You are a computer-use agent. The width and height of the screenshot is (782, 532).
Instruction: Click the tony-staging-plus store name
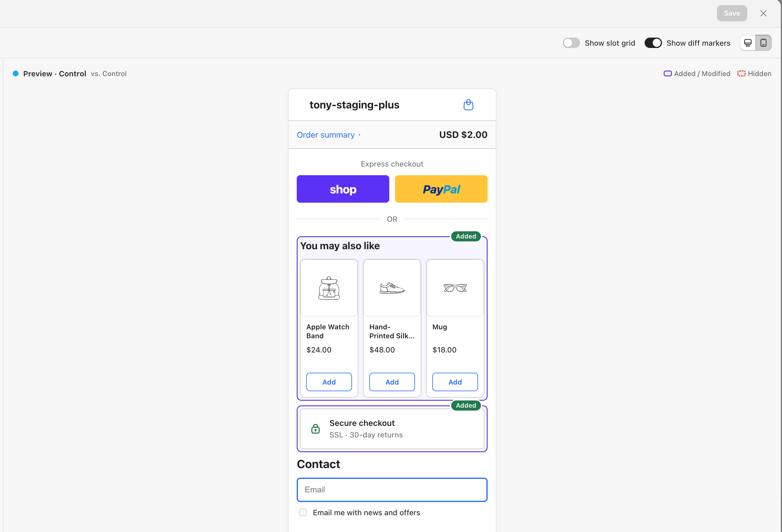click(354, 105)
